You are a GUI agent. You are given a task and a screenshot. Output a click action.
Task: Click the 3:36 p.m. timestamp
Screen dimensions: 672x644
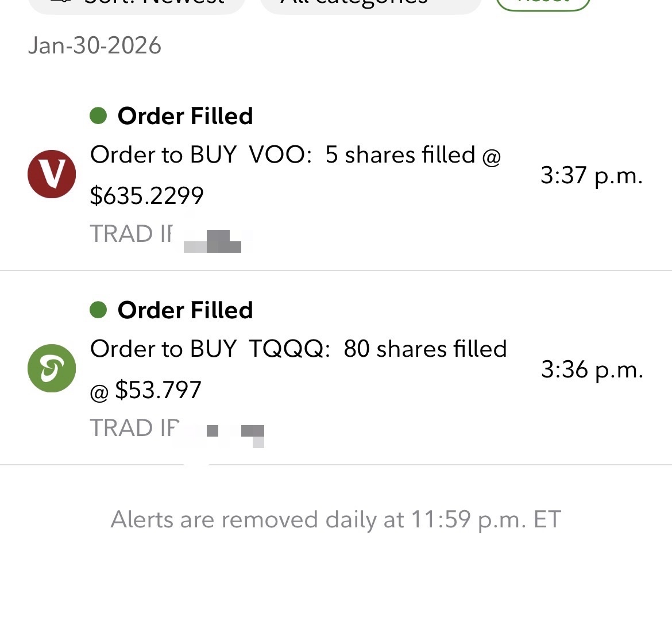tap(592, 369)
